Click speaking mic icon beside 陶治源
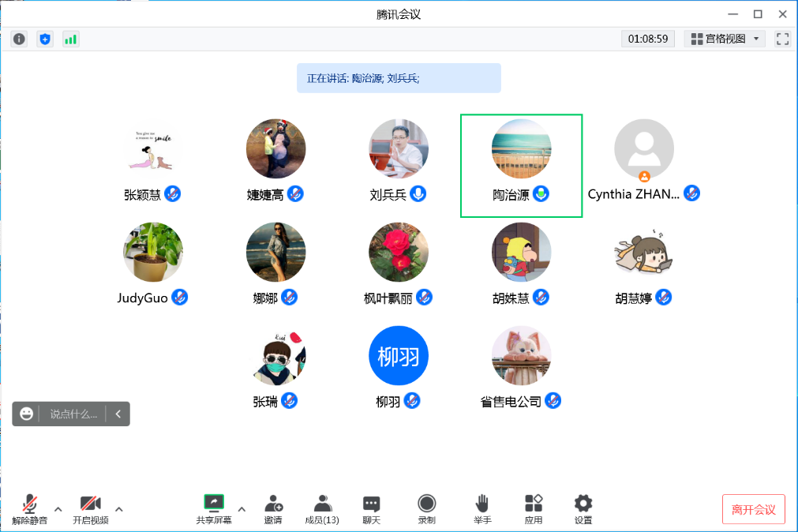This screenshot has width=798, height=532. 541,194
